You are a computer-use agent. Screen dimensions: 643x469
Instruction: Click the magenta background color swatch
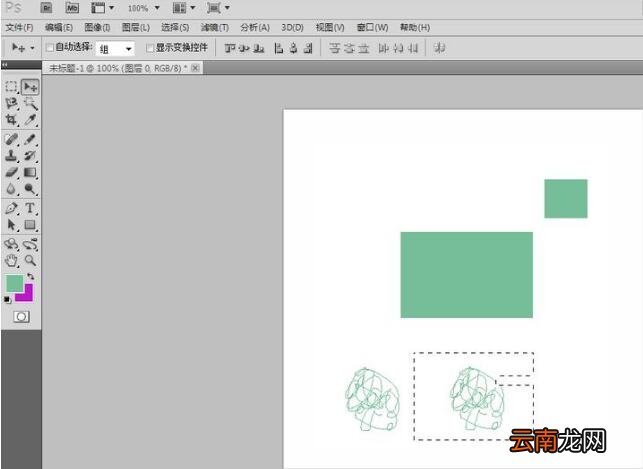coord(27,296)
